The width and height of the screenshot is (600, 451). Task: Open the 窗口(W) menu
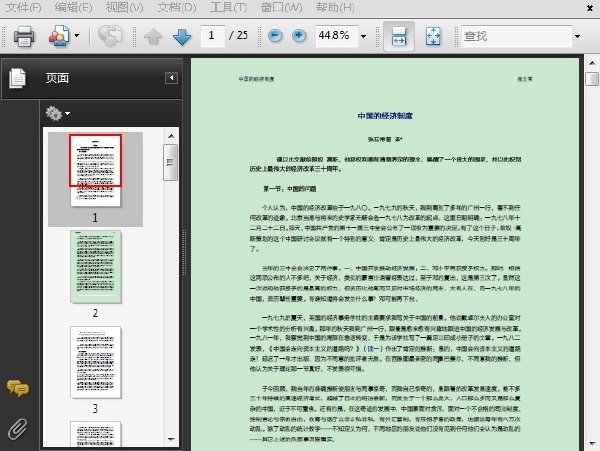(281, 7)
